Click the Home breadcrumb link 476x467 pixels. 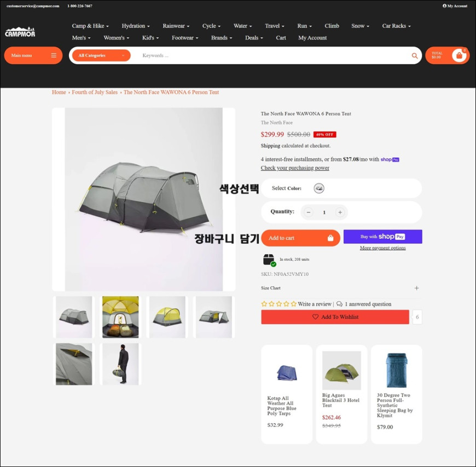point(59,92)
